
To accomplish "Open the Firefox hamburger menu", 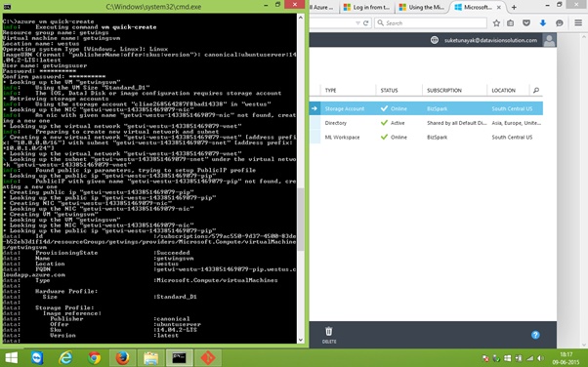I will 578,23.
